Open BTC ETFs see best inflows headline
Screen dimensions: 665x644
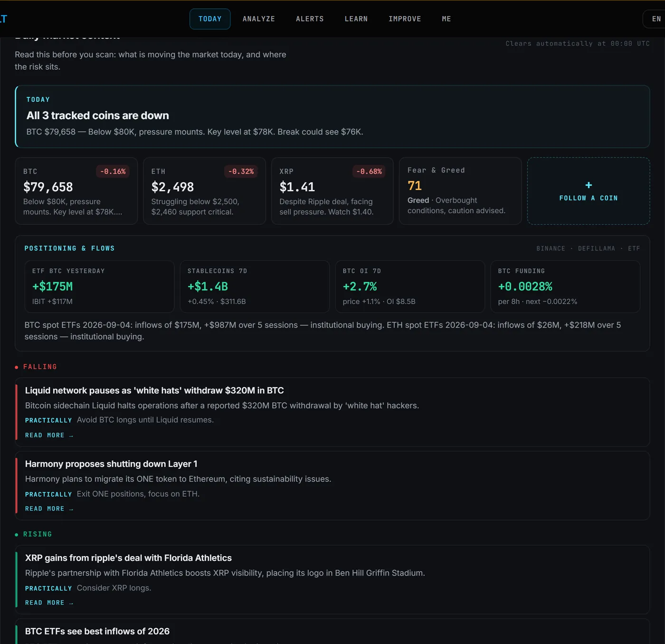97,631
